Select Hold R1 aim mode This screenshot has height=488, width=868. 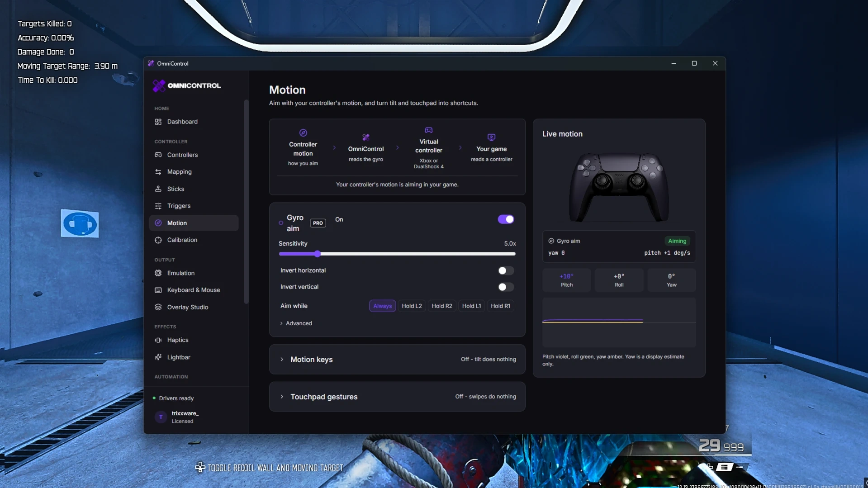click(x=500, y=306)
